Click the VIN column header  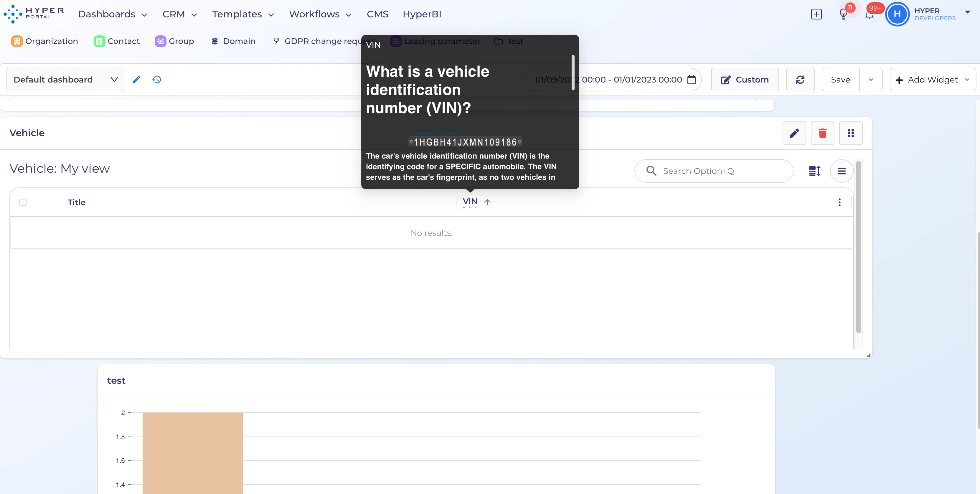point(470,201)
